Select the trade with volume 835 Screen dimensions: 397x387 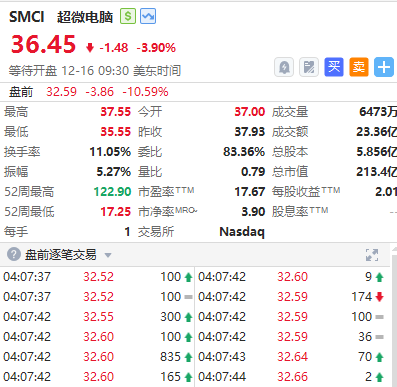pos(98,356)
